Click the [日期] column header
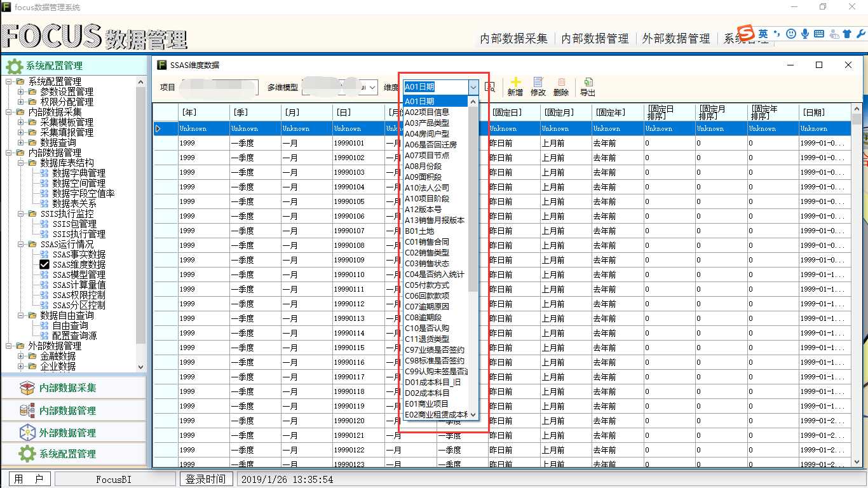This screenshot has width=868, height=488. pos(825,112)
